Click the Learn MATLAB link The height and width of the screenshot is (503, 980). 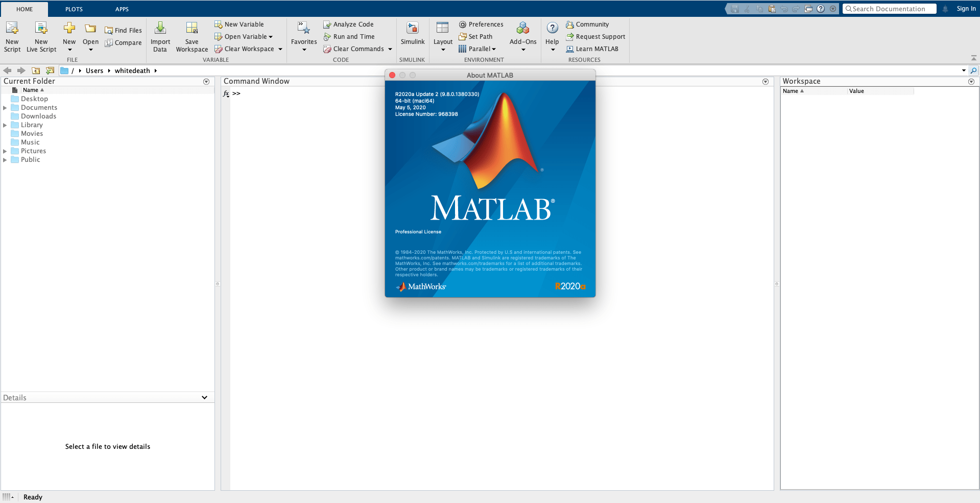[592, 49]
